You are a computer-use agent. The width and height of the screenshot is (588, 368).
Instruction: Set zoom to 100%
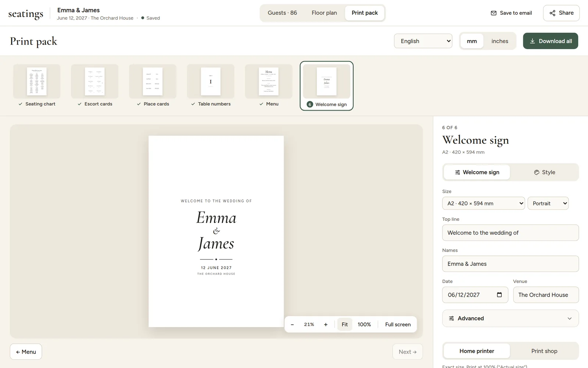(364, 325)
